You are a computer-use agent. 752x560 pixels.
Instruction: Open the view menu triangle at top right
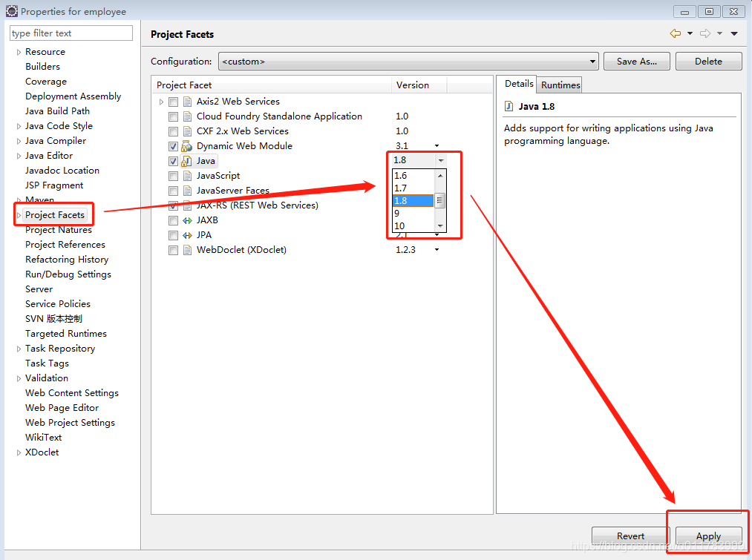[x=734, y=33]
